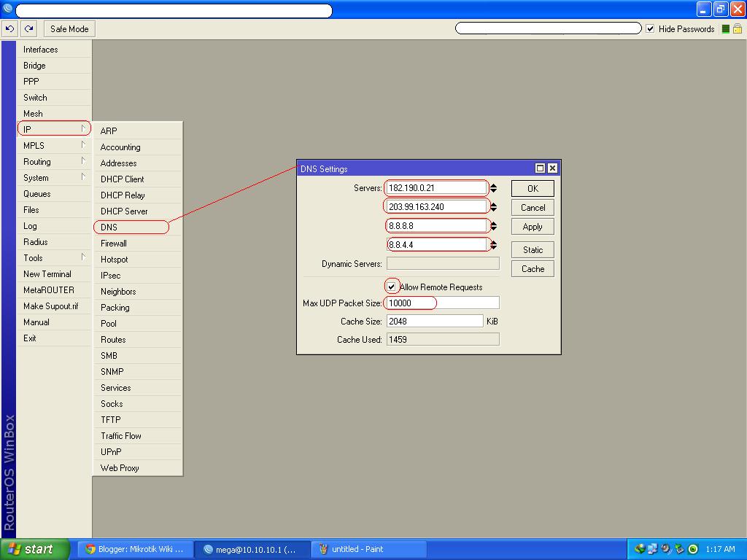This screenshot has width=747, height=560.
Task: Click the WinBox icon on mega@10.10.10.1 taskbar item
Action: [208, 549]
